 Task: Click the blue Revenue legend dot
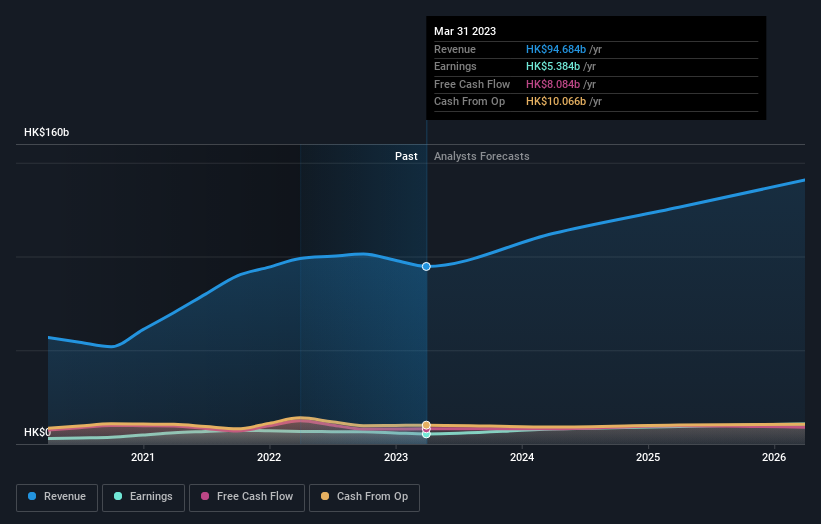tap(32, 496)
